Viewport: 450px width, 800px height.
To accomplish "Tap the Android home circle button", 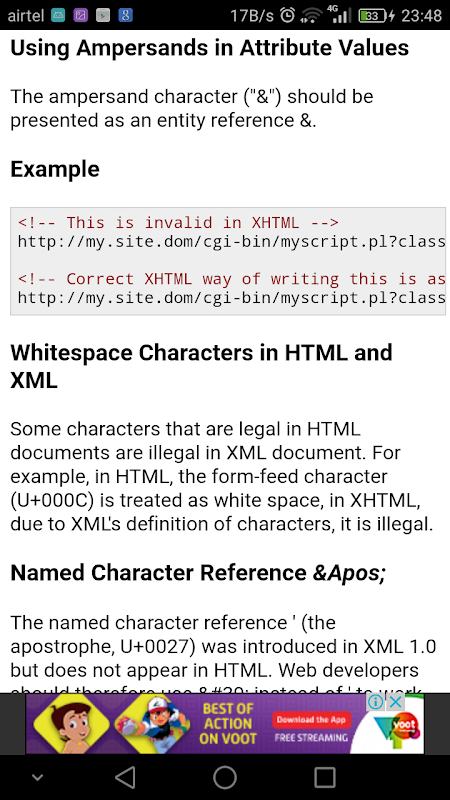I will [224, 778].
